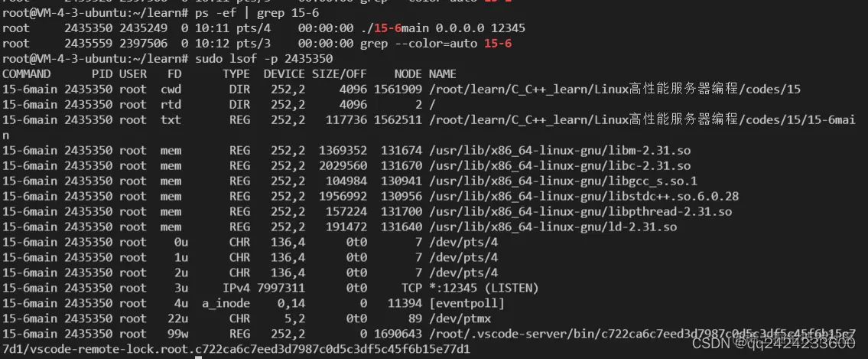
Task: Click PID 2435559 of the grep process
Action: tap(88, 43)
